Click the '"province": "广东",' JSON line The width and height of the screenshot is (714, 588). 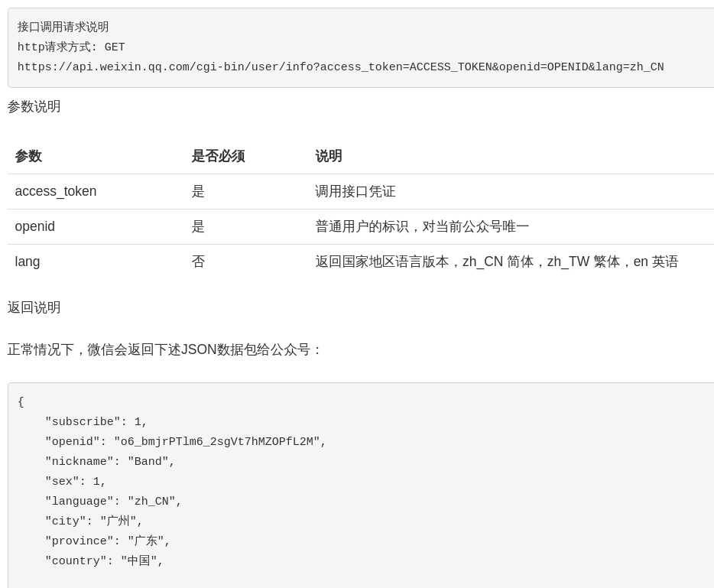[x=108, y=541]
